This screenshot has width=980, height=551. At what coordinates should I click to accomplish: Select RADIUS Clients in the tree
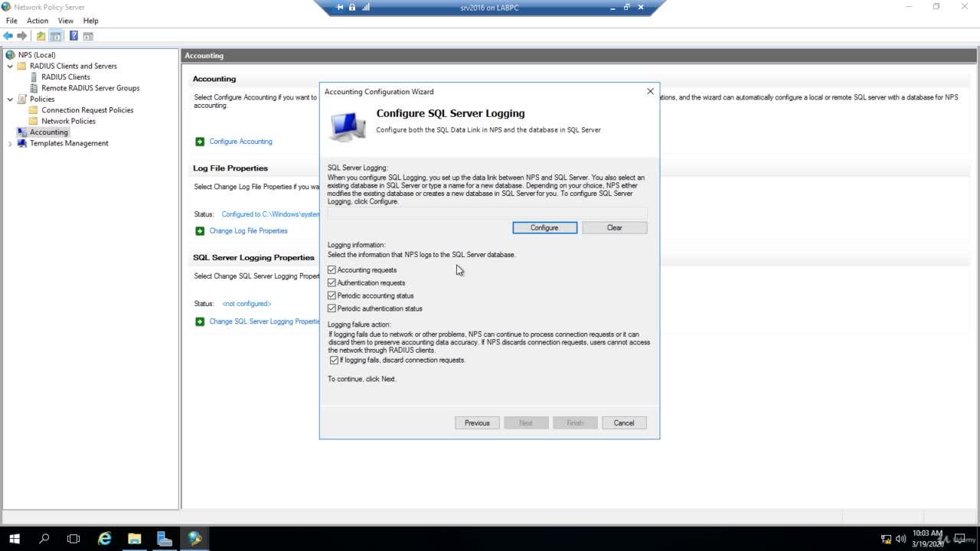tap(66, 77)
